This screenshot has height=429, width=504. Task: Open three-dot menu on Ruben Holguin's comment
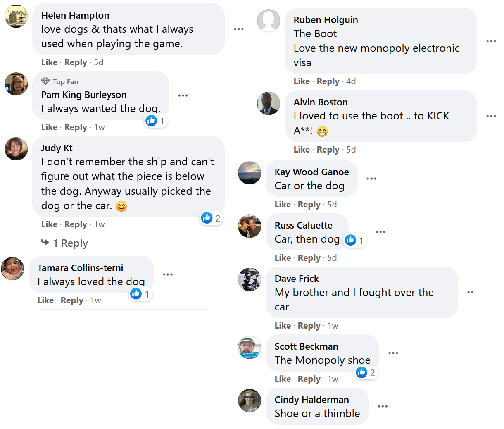[491, 41]
